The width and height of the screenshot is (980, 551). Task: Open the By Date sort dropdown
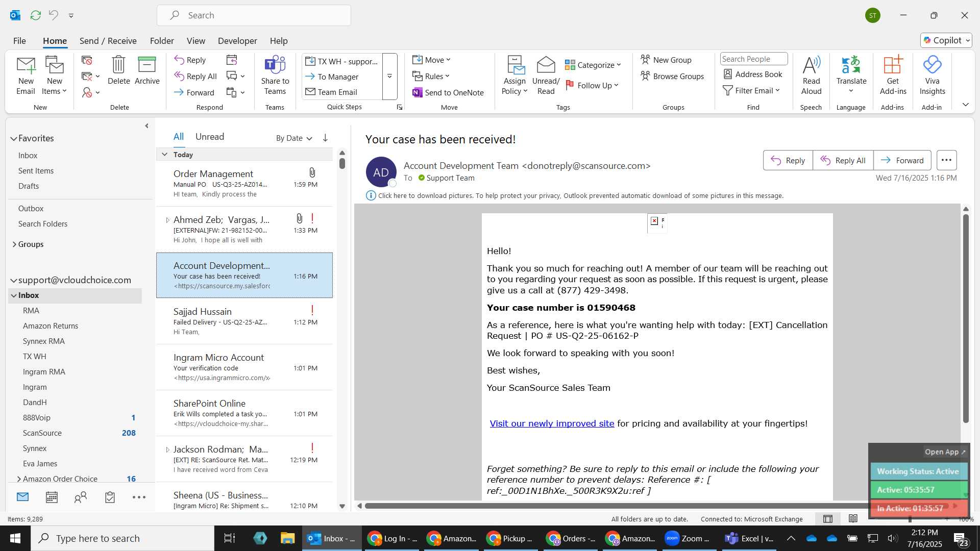(x=294, y=138)
